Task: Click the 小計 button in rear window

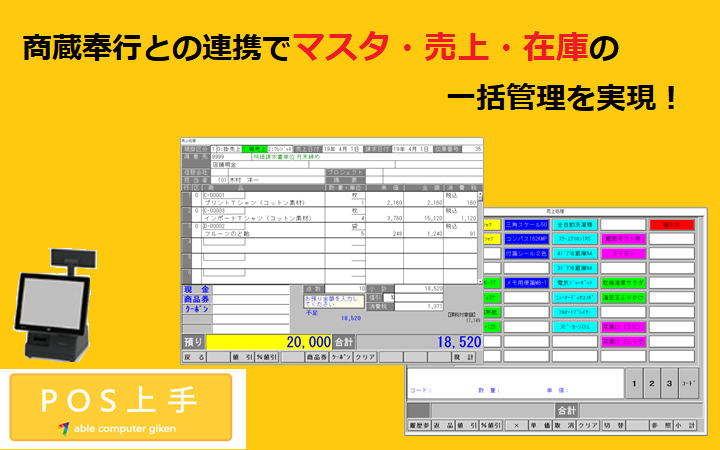Action: pos(685,426)
